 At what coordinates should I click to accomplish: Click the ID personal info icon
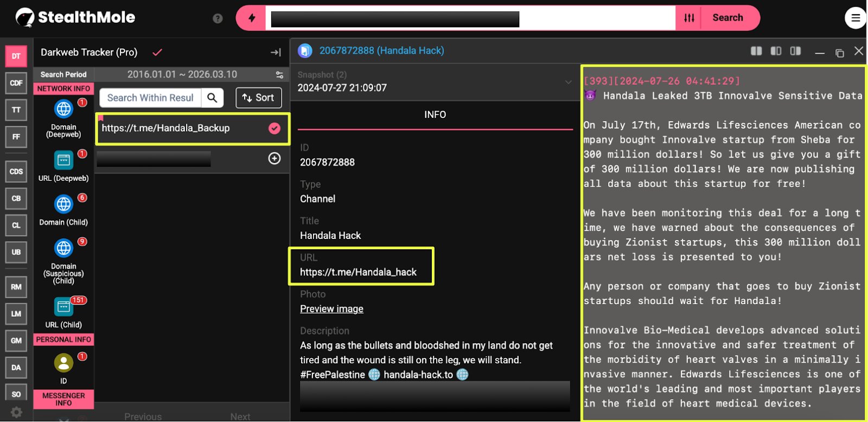click(63, 363)
